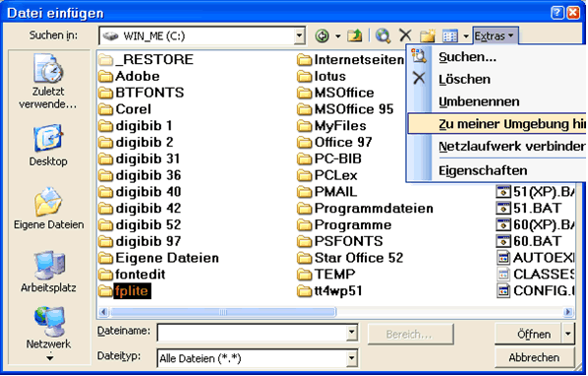Click the Dateiname input field

pyautogui.click(x=252, y=333)
